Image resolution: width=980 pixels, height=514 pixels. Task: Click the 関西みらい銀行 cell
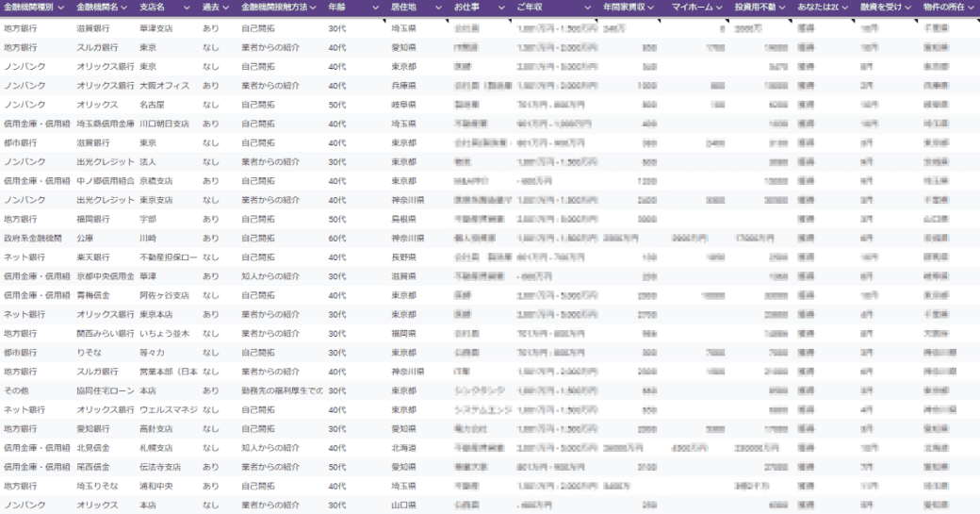click(x=105, y=334)
